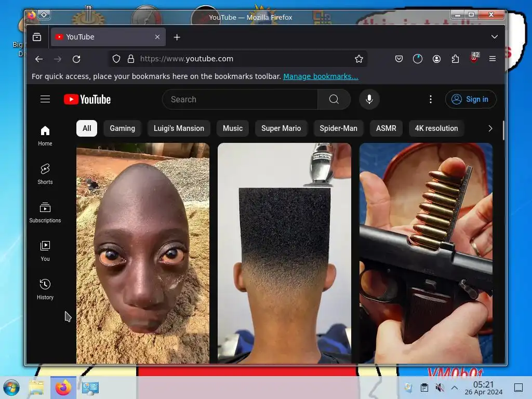The image size is (532, 399).
Task: Open Subscriptions in the sidebar
Action: pyautogui.click(x=45, y=212)
